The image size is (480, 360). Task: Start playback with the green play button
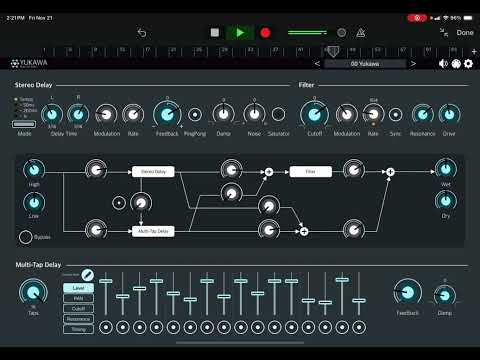point(240,33)
